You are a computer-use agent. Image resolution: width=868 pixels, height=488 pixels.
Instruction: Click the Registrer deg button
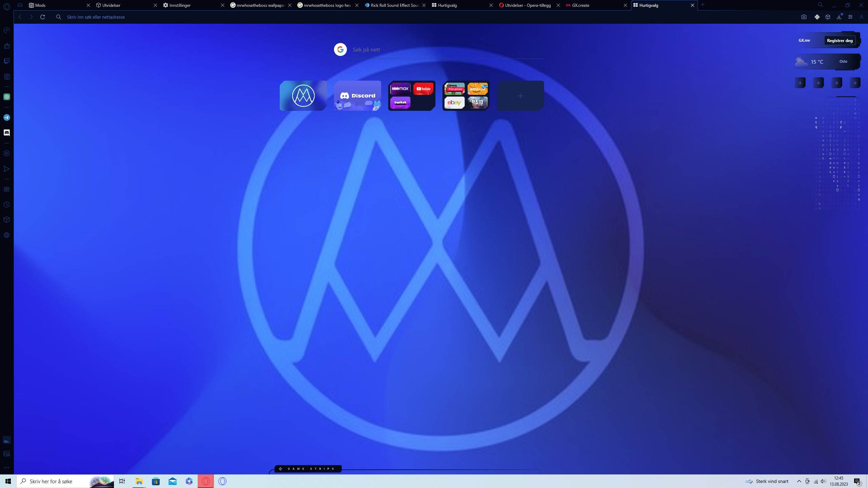coord(840,40)
